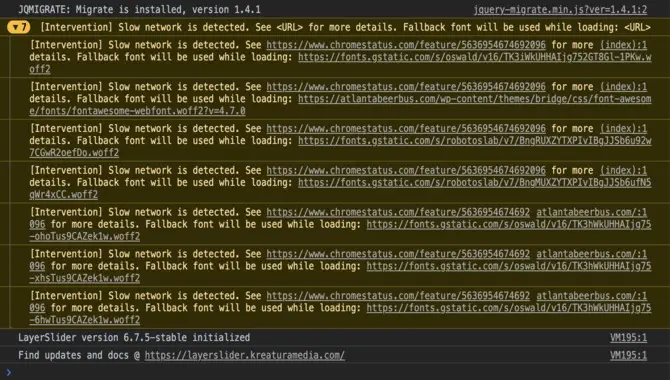Click VM195:1 beside Find updates message
670x380 pixels.
tap(628, 356)
